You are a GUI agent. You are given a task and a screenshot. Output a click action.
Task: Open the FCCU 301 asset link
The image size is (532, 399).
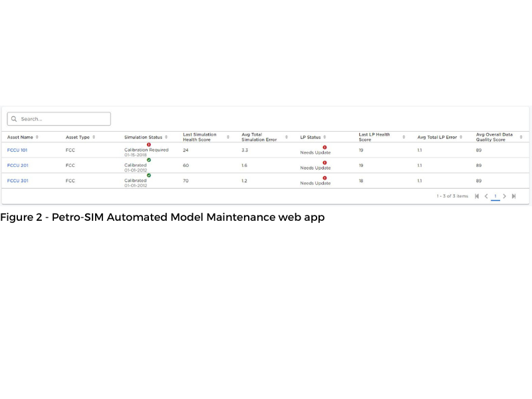pos(17,181)
